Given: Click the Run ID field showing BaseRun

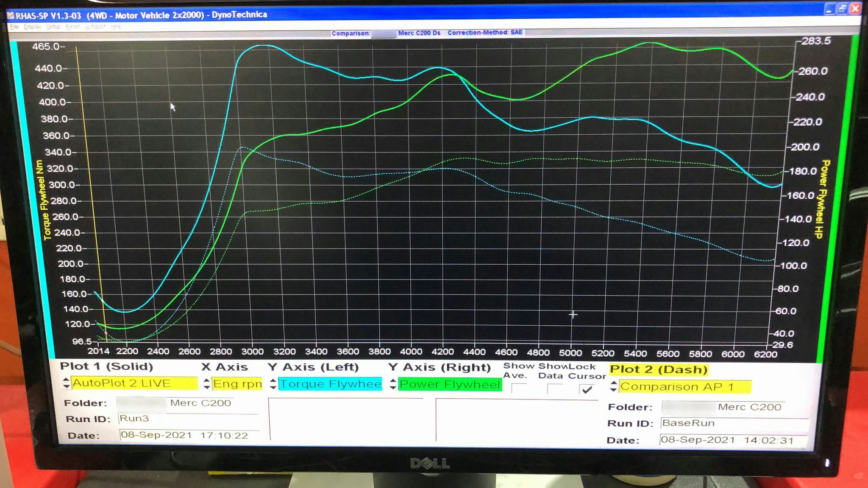Looking at the screenshot, I should (x=734, y=423).
